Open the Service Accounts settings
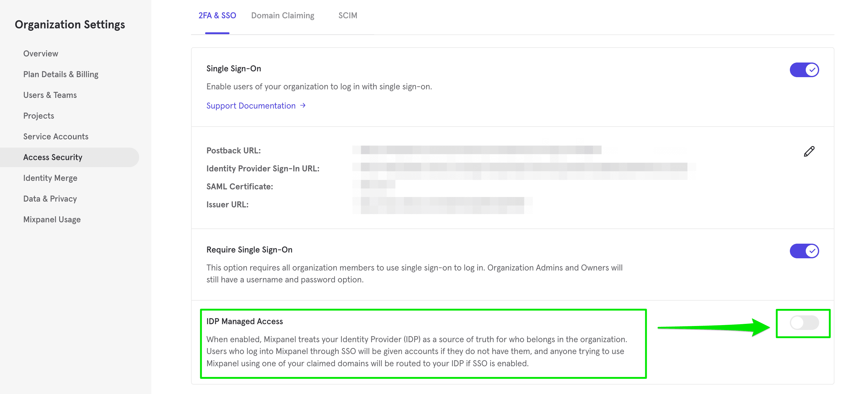The image size is (868, 394). pos(56,136)
